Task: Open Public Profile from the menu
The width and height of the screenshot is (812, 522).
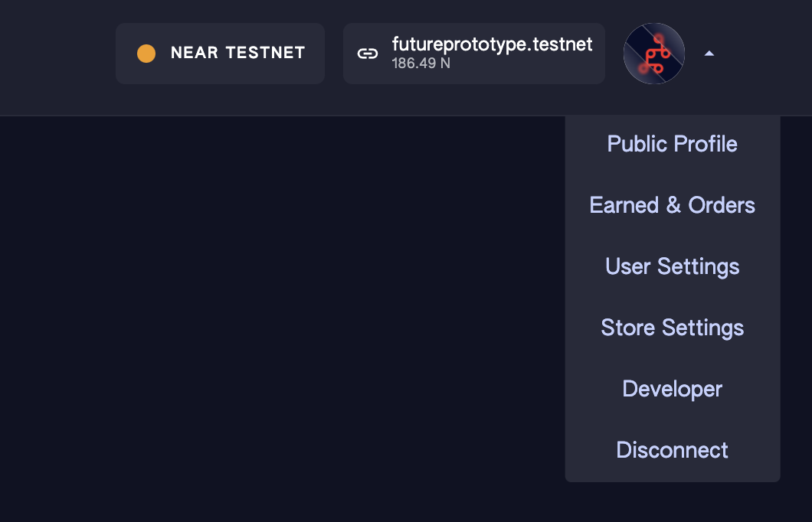Action: pos(672,144)
